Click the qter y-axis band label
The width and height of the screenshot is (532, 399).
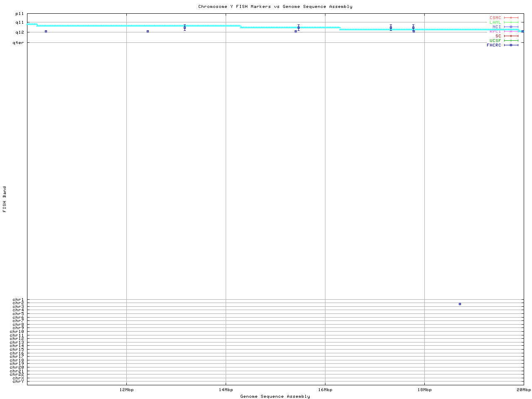tap(18, 42)
